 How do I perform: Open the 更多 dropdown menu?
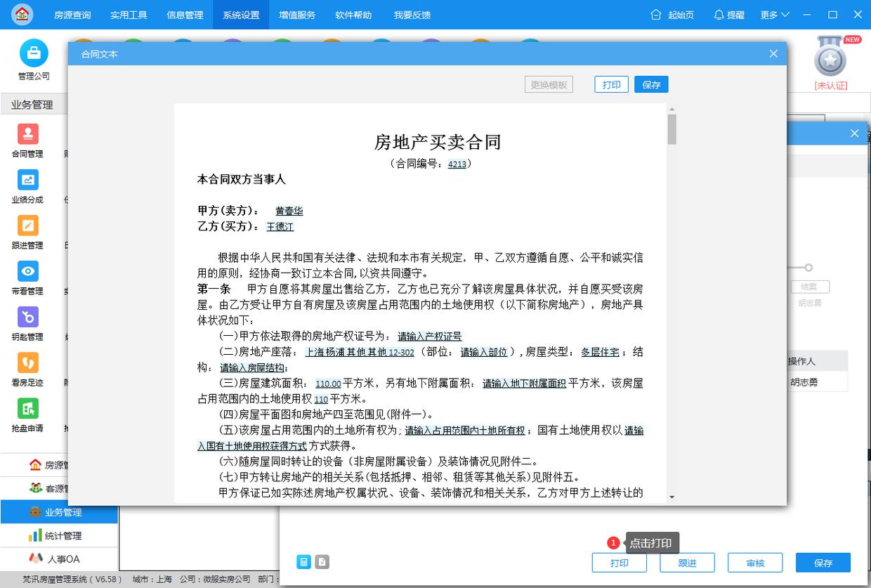pyautogui.click(x=773, y=14)
